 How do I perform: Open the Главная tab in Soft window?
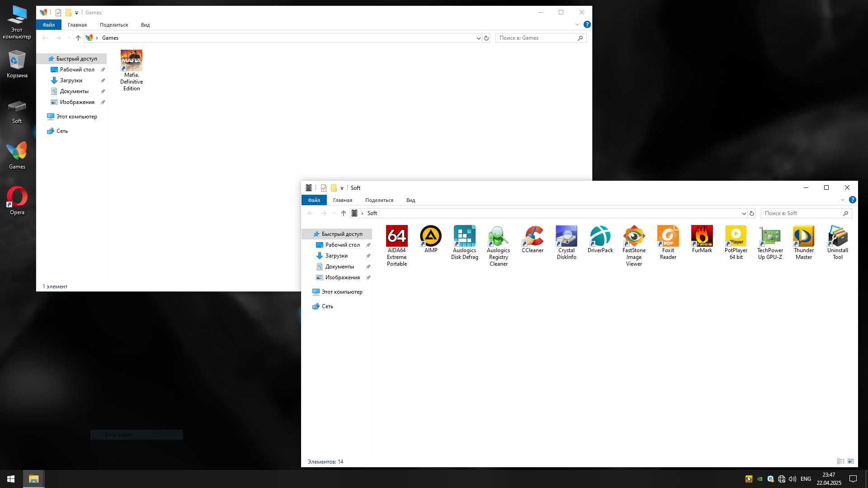tap(342, 200)
